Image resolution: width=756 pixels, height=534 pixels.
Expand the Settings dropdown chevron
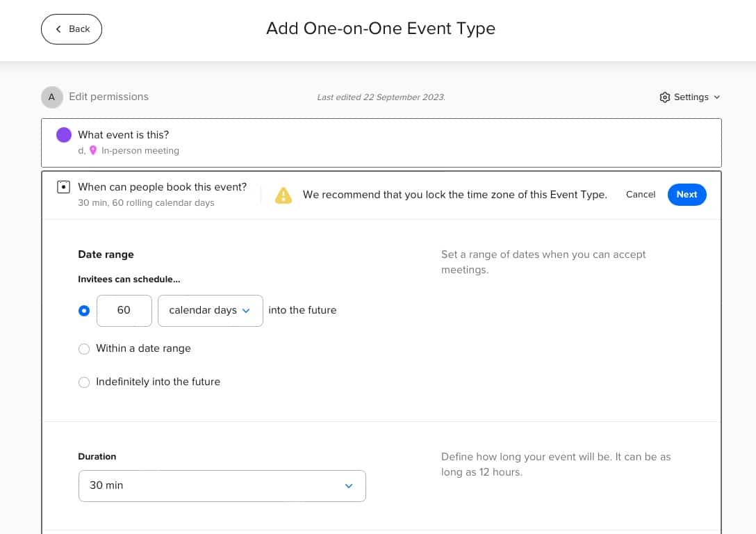(717, 97)
